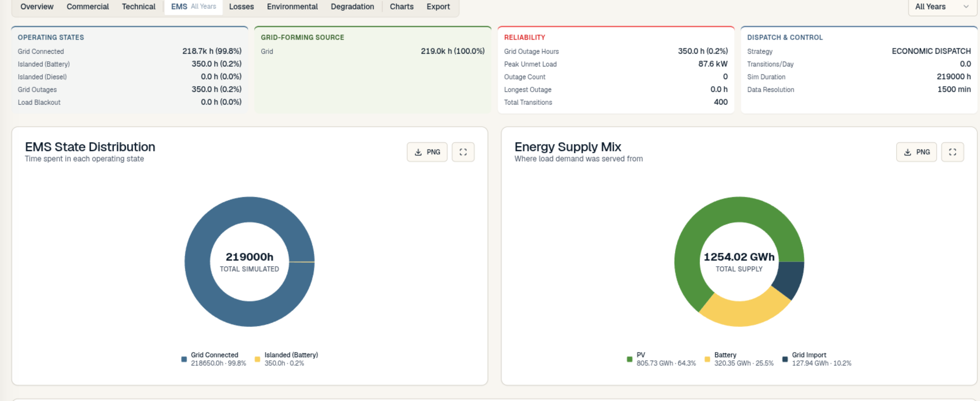Click the Grid 219.0k h (100.0%) value
Image resolution: width=980 pixels, height=401 pixels.
[x=452, y=51]
